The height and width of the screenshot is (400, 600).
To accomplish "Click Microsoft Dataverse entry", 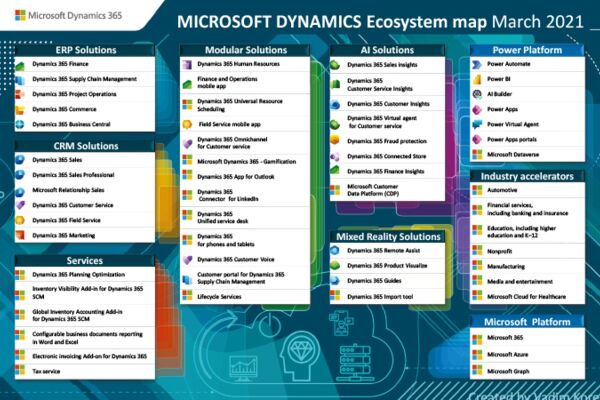I will (x=527, y=155).
